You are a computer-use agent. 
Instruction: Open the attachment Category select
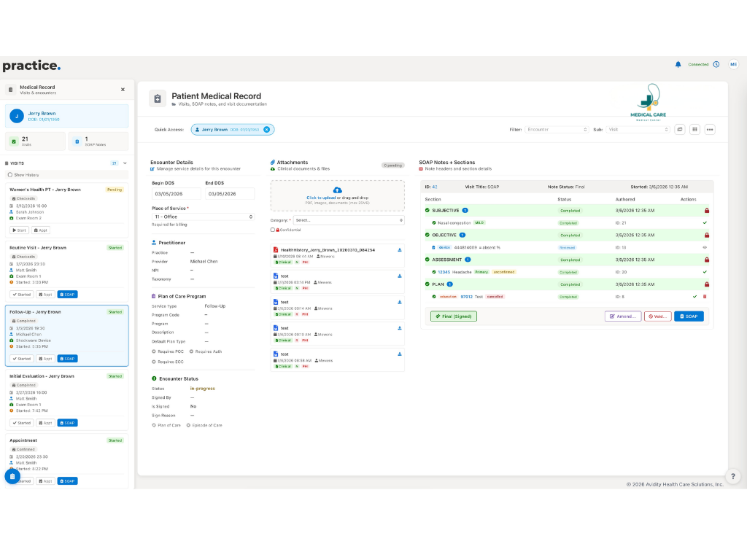coord(349,220)
